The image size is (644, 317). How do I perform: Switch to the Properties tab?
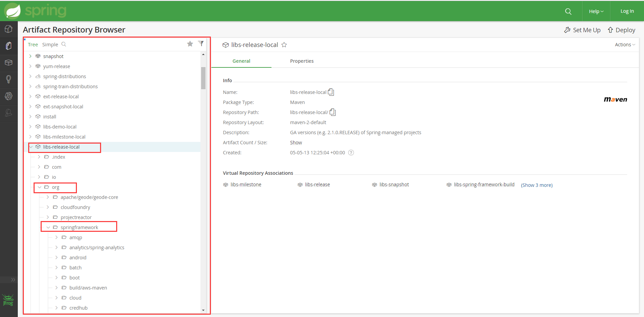coord(302,61)
